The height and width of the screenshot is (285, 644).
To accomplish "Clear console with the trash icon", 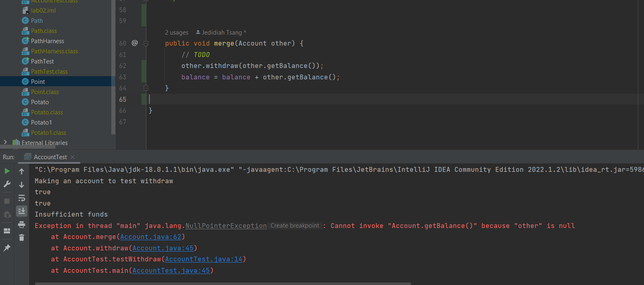I will (22, 237).
